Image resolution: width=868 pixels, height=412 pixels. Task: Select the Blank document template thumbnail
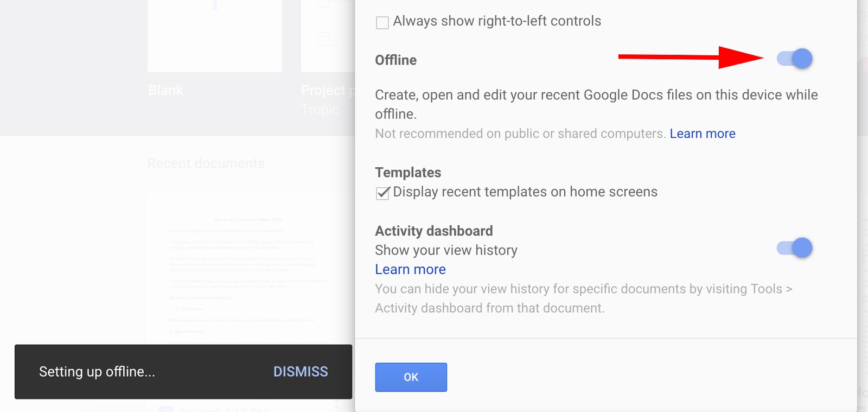tap(215, 36)
